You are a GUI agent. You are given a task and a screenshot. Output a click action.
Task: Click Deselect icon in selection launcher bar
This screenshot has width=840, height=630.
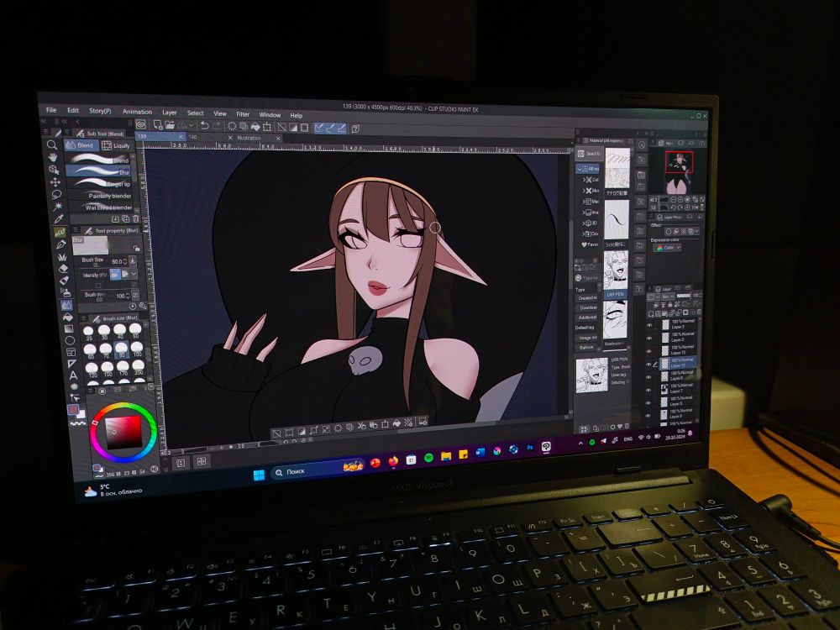pyautogui.click(x=277, y=433)
